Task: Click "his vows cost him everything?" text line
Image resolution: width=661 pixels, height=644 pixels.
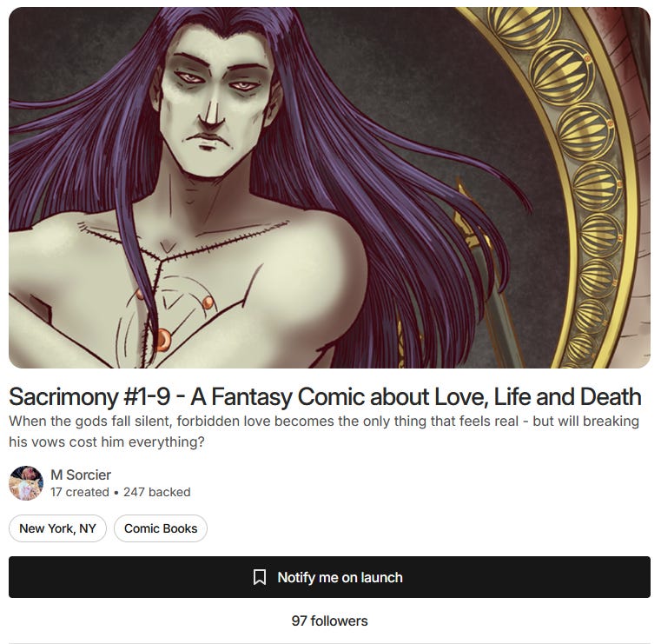Action: click(x=106, y=442)
